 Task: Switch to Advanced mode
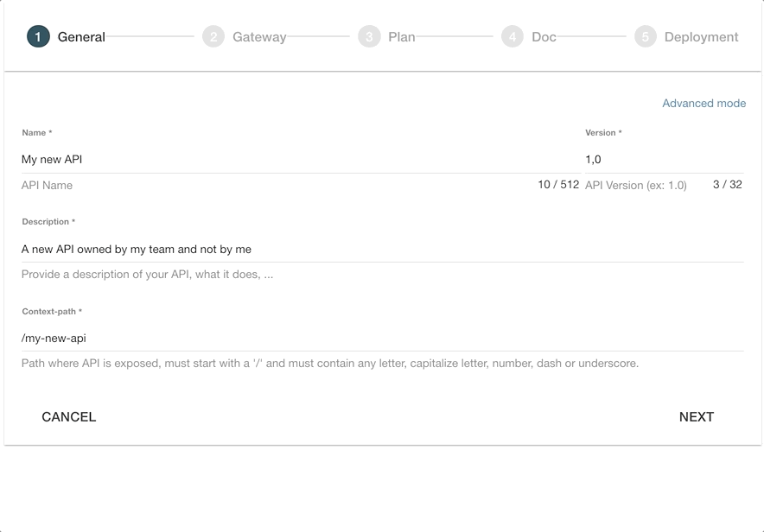click(704, 103)
